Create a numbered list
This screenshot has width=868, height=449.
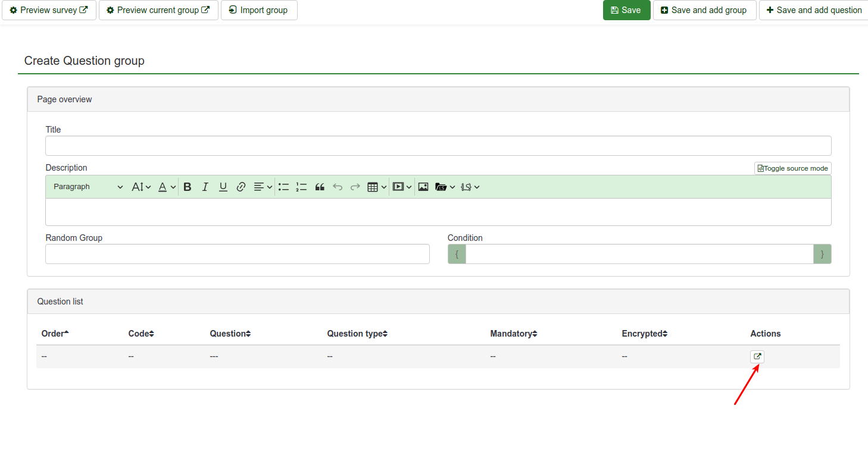point(301,187)
